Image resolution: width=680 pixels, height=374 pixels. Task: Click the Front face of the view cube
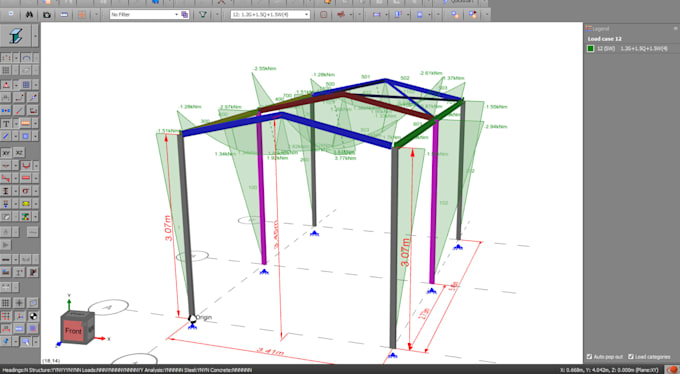click(x=73, y=331)
